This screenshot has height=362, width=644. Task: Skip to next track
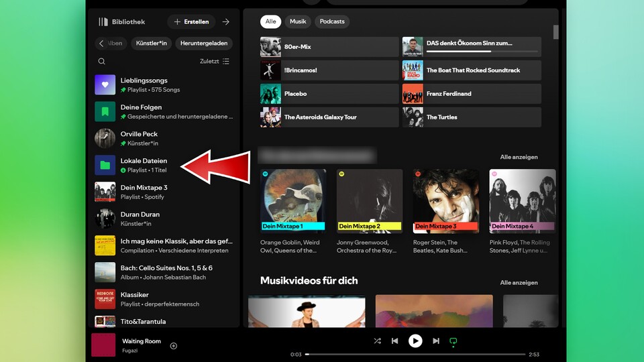(x=436, y=341)
